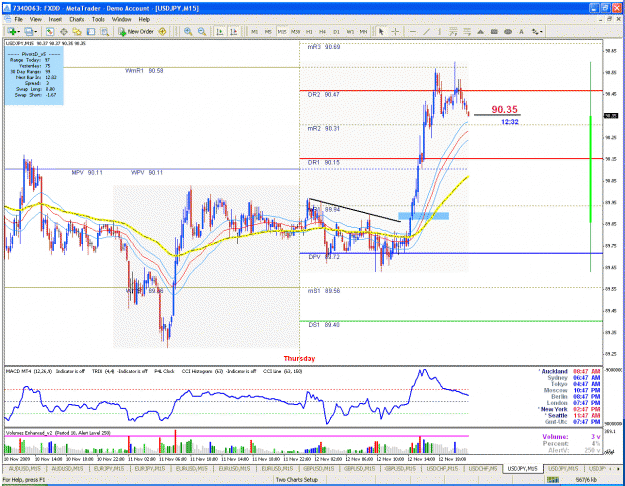The width and height of the screenshot is (625, 486).
Task: Click the DS1 89.40 support label
Action: click(x=324, y=325)
